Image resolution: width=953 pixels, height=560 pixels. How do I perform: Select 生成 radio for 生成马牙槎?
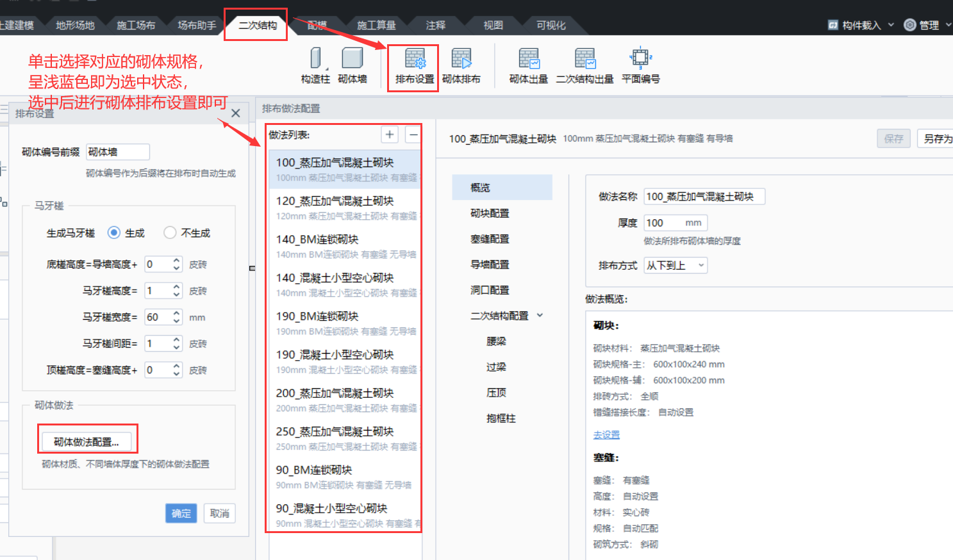(114, 233)
